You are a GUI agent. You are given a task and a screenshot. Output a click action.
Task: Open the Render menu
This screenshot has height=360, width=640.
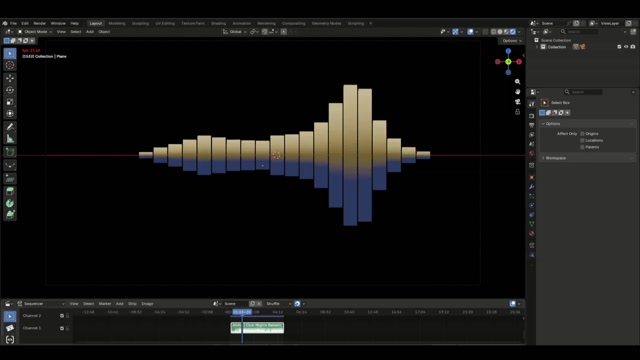click(x=40, y=23)
